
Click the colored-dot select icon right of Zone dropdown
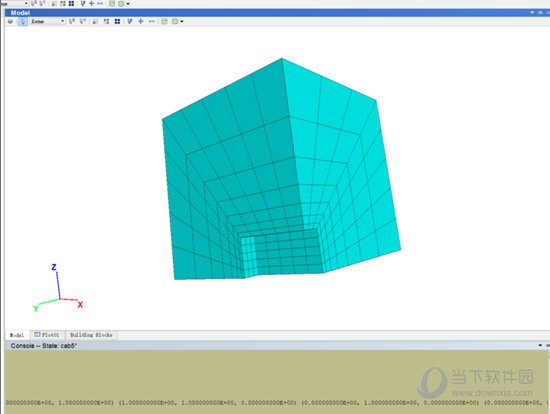coord(72,21)
